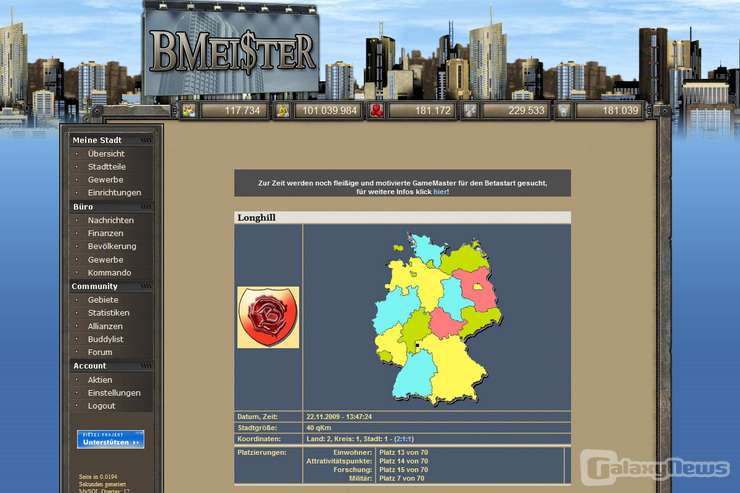Click the icon beside 181.039
Screen dimensions: 740x493
click(x=563, y=111)
